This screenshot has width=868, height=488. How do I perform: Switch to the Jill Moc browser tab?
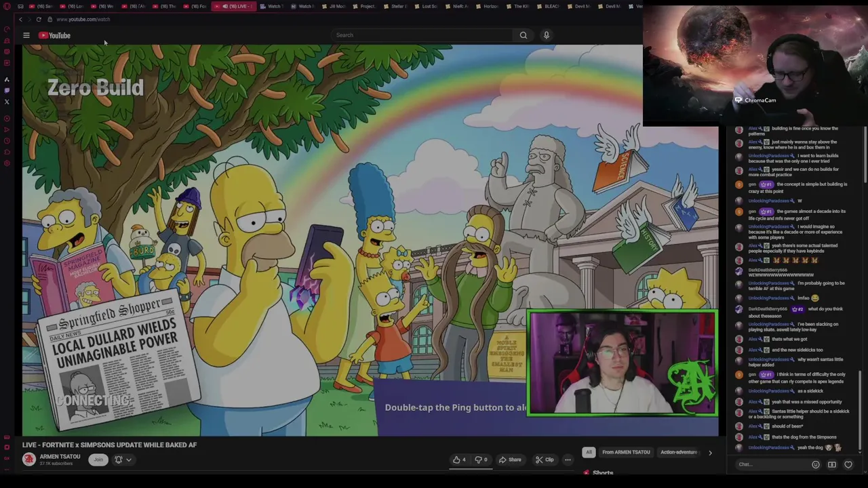(x=334, y=6)
